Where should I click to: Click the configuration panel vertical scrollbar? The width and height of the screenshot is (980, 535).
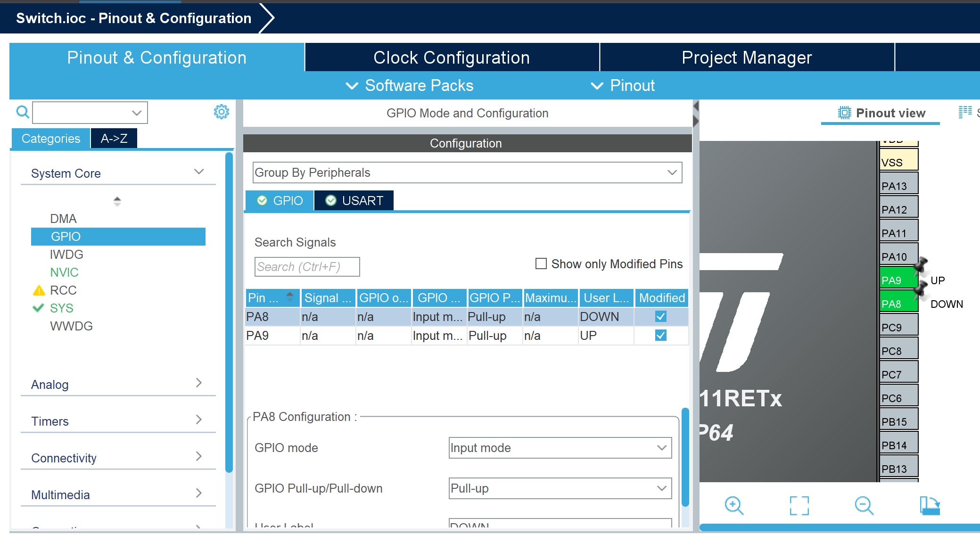tap(685, 457)
